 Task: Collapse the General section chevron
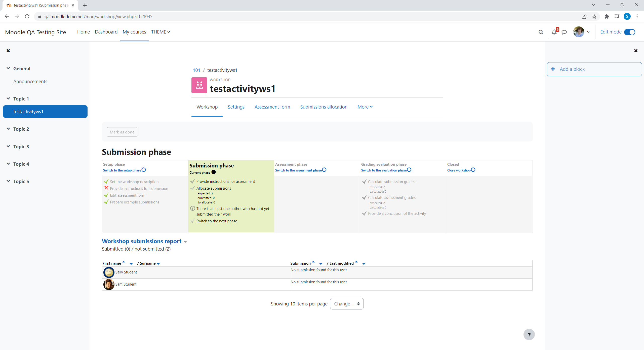tap(8, 68)
